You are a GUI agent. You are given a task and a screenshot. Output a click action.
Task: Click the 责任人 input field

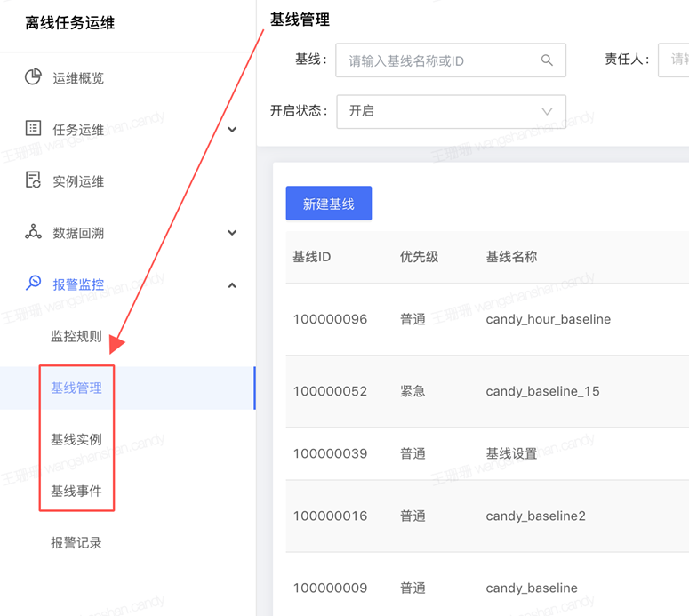click(675, 60)
